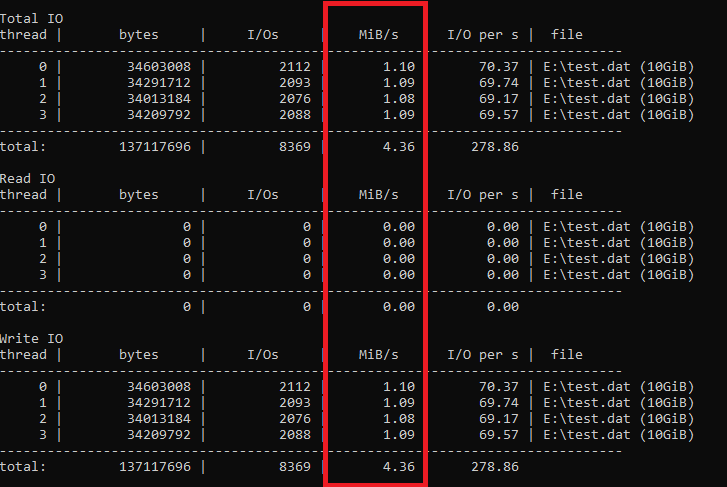Click 69.57 I/O per s in Write IO
This screenshot has height=487, width=727.
498,435
